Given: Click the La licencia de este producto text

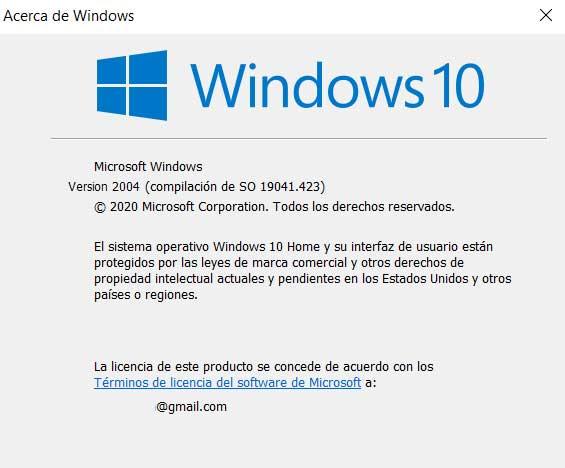Looking at the screenshot, I should click(x=263, y=366).
